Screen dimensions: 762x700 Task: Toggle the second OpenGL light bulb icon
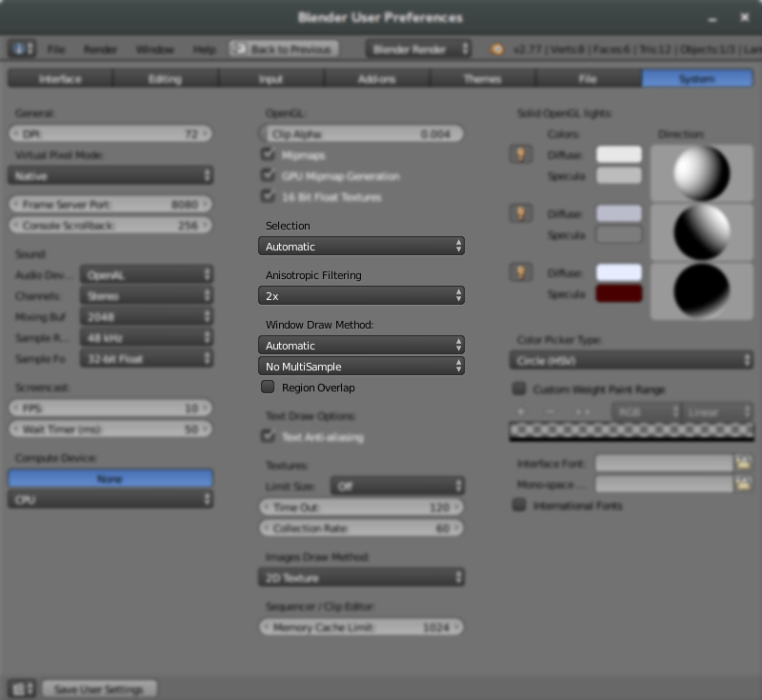[520, 213]
